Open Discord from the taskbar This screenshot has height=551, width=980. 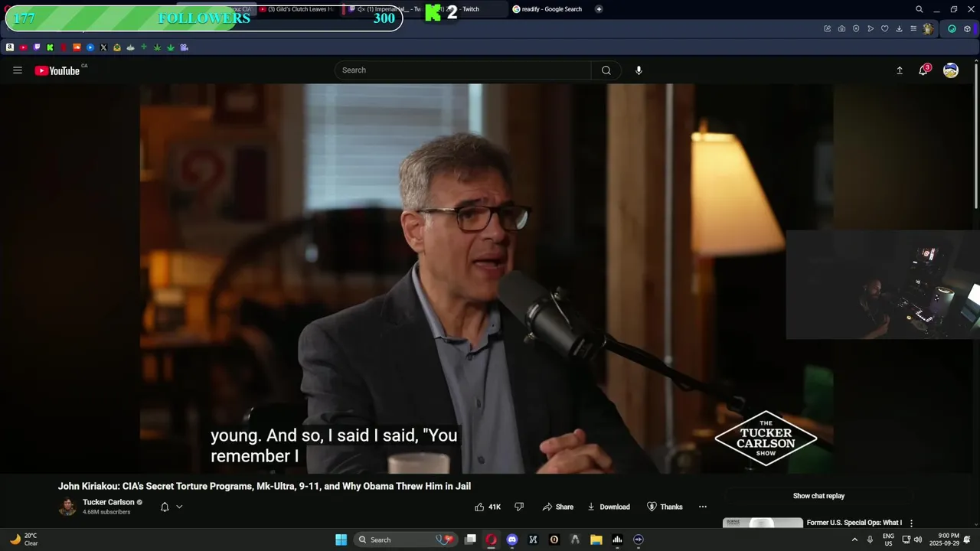coord(512,540)
